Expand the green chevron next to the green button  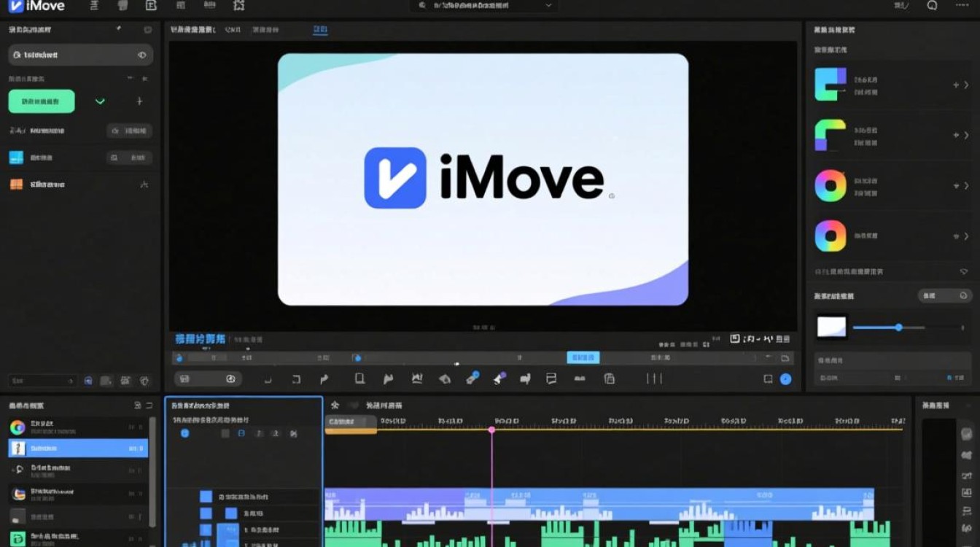click(100, 101)
